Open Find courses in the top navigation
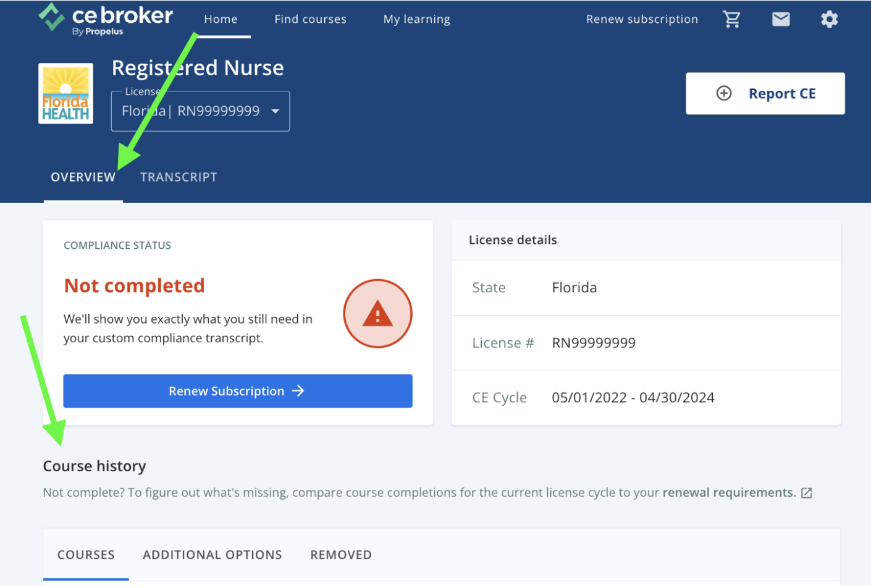 pyautogui.click(x=310, y=19)
